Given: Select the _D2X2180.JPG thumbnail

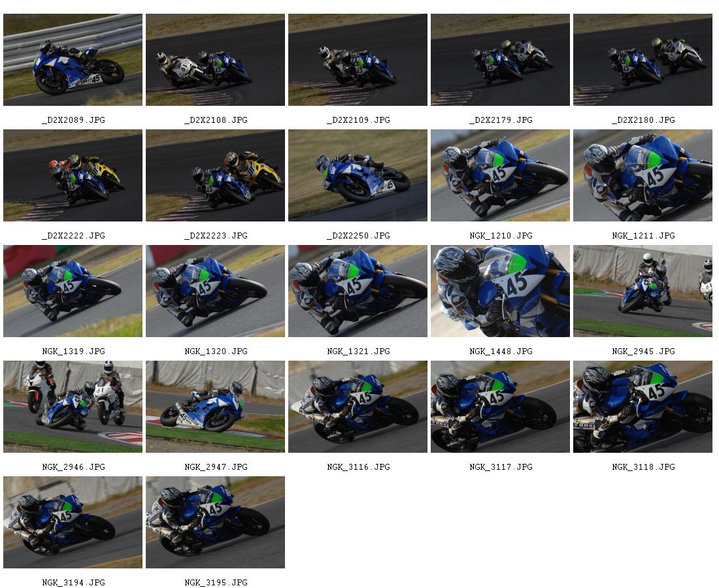Looking at the screenshot, I should click(643, 59).
